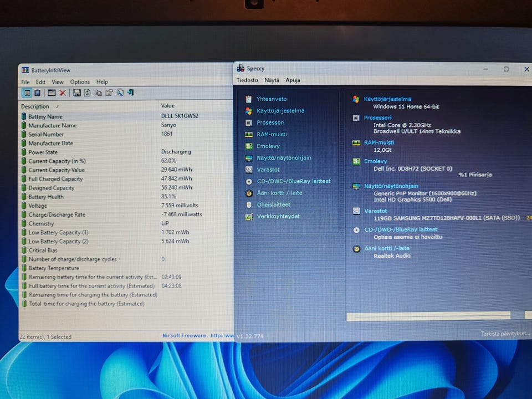
Task: Select the Battery Name row
Action: (126, 116)
